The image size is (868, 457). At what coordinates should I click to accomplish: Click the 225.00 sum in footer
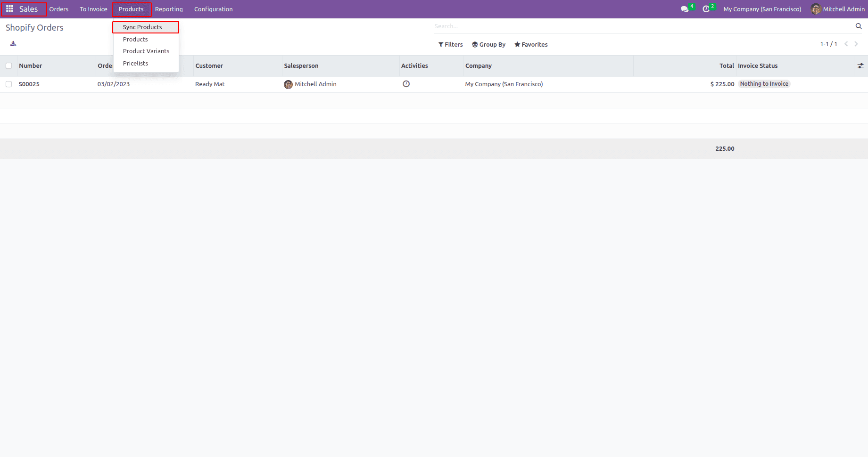[725, 149]
